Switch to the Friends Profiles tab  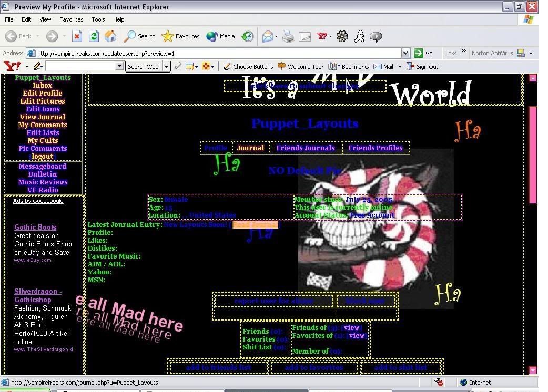tap(376, 148)
